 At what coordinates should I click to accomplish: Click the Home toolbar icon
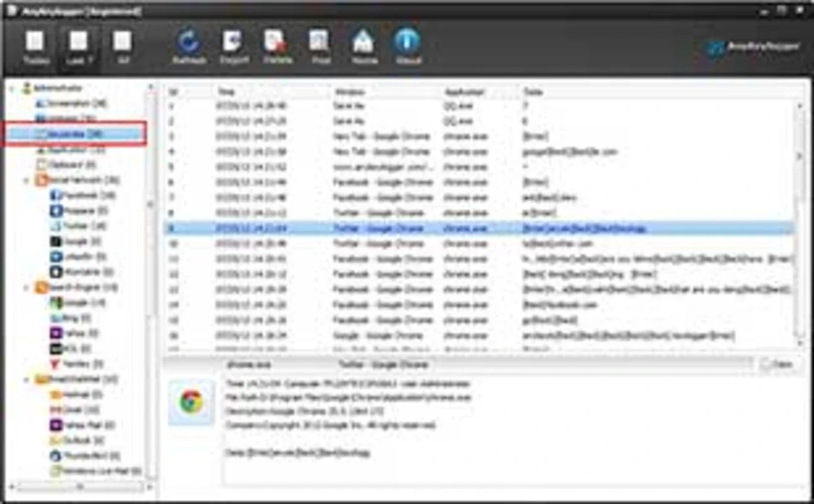pos(364,47)
